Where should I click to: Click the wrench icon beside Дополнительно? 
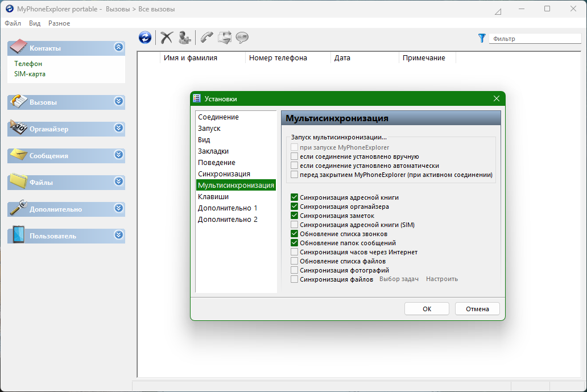click(x=18, y=208)
